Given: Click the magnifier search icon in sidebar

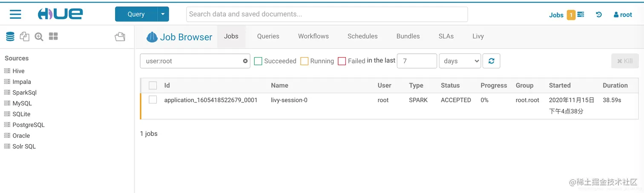Looking at the screenshot, I should (x=39, y=37).
